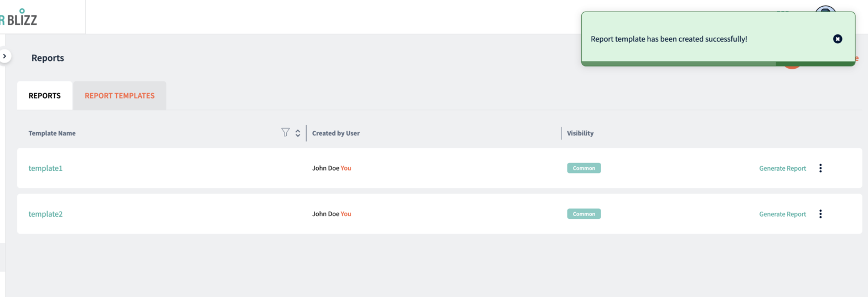Click the Created by User column header

pyautogui.click(x=335, y=134)
